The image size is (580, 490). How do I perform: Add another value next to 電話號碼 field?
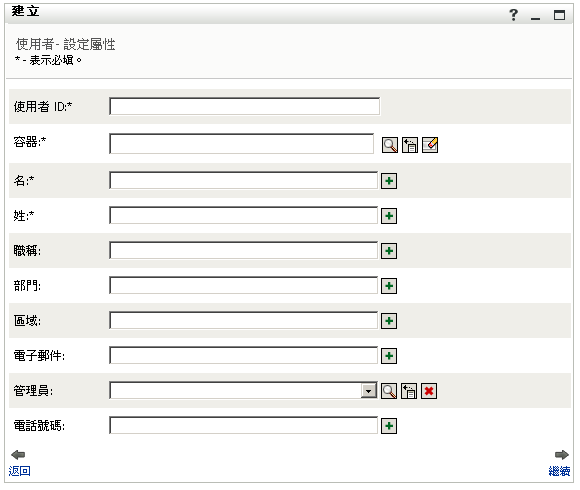click(x=389, y=426)
